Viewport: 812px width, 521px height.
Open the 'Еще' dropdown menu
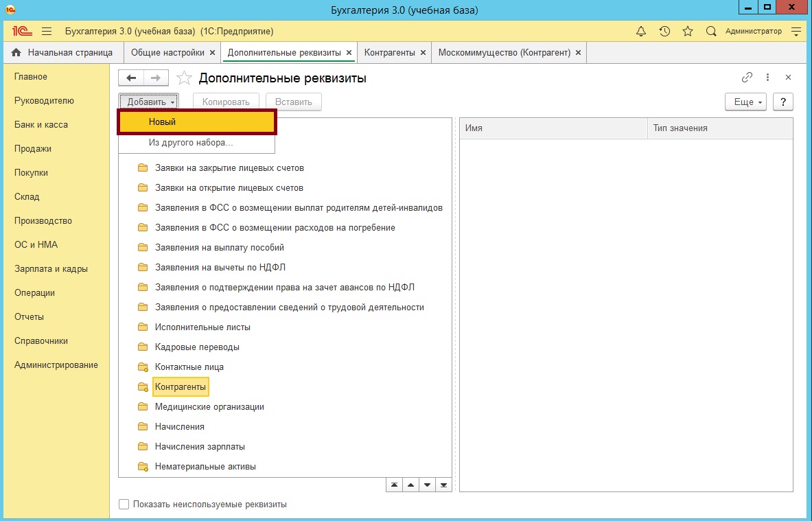(747, 102)
